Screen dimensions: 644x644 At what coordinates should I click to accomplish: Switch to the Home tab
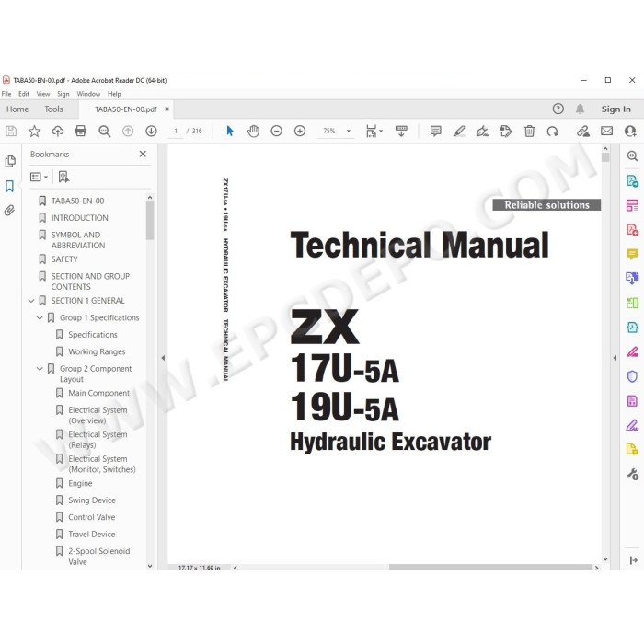click(17, 109)
